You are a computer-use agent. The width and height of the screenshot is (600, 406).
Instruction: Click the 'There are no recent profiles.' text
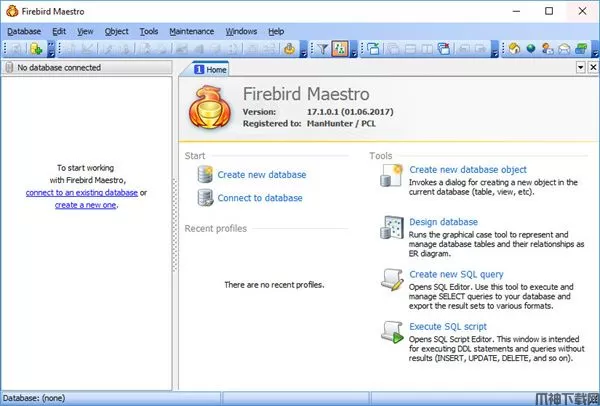tap(274, 285)
